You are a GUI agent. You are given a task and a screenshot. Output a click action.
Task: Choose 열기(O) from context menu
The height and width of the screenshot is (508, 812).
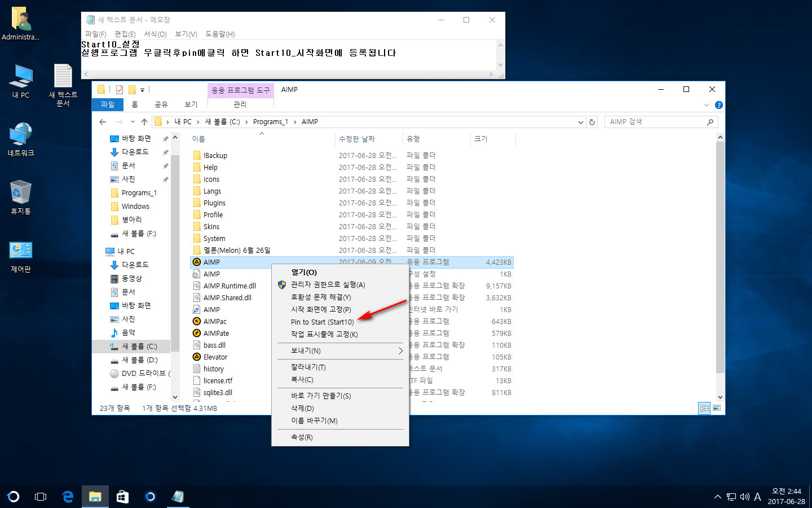point(341,273)
